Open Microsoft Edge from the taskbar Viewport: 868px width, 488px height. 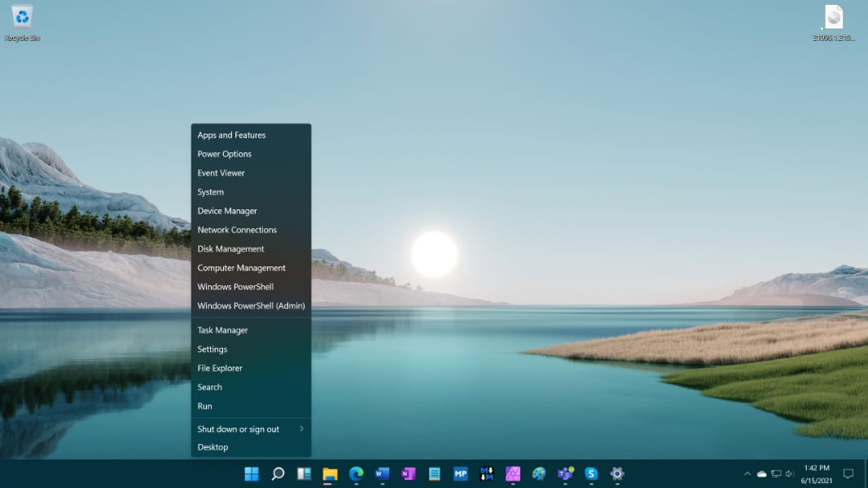pyautogui.click(x=356, y=473)
